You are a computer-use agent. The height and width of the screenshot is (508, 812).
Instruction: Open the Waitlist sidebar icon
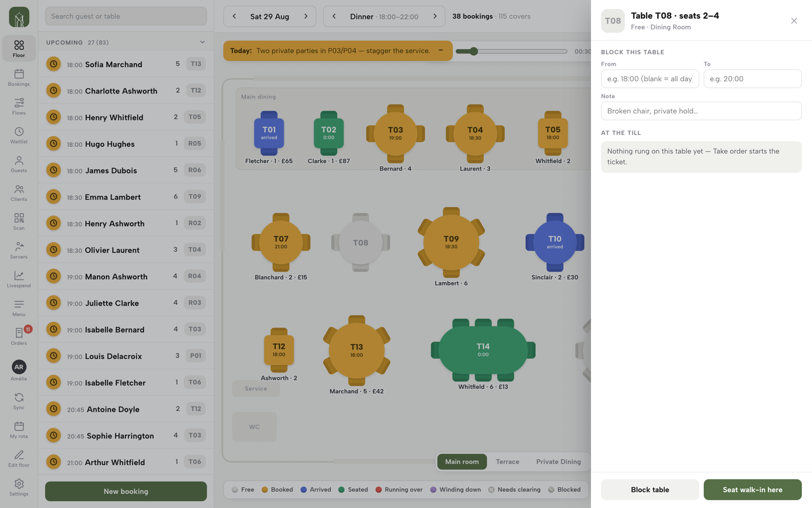click(x=19, y=135)
